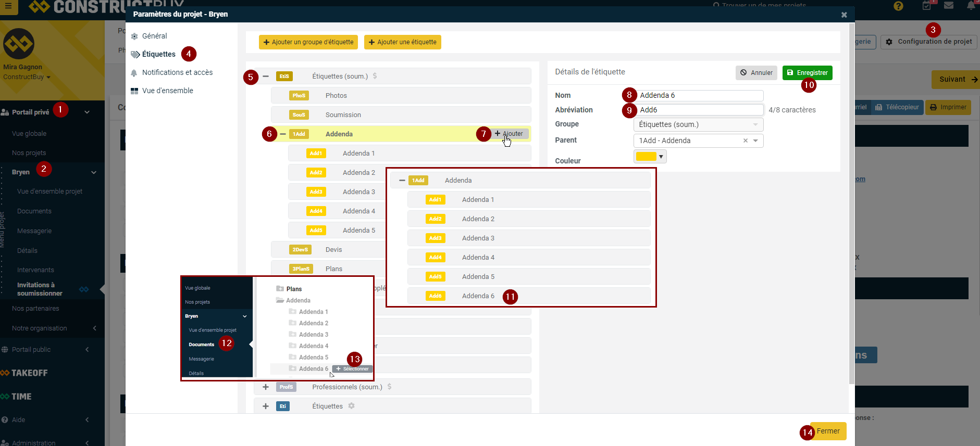Clear the Parent field with the X icon
The image size is (980, 446).
pyautogui.click(x=745, y=141)
